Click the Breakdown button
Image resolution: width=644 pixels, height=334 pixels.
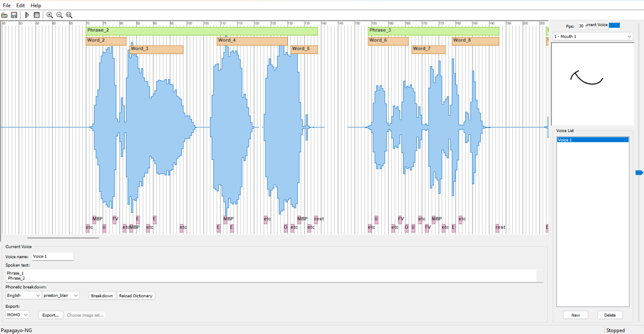coord(102,296)
